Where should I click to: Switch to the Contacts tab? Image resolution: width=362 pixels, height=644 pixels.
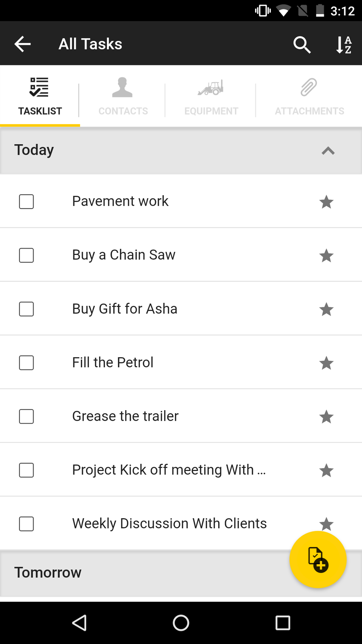[x=123, y=96]
